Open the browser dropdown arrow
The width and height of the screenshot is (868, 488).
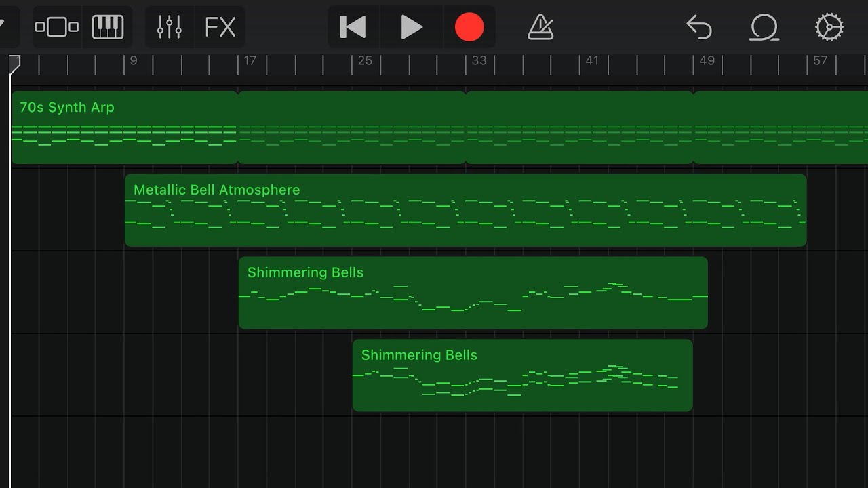2,26
